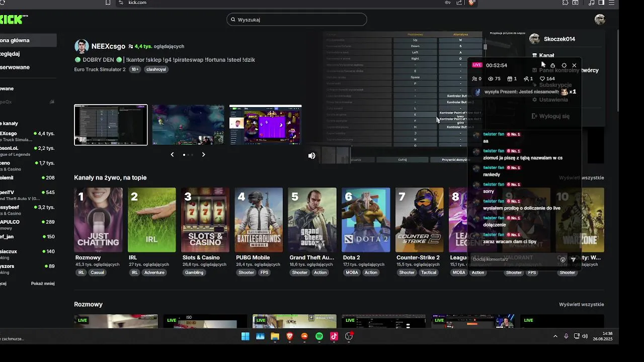The image size is (644, 362).
Task: Open the IRL category card
Action: (151, 220)
